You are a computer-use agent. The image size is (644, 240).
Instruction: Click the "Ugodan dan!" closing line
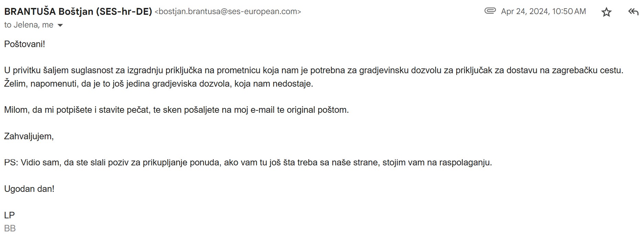click(29, 189)
